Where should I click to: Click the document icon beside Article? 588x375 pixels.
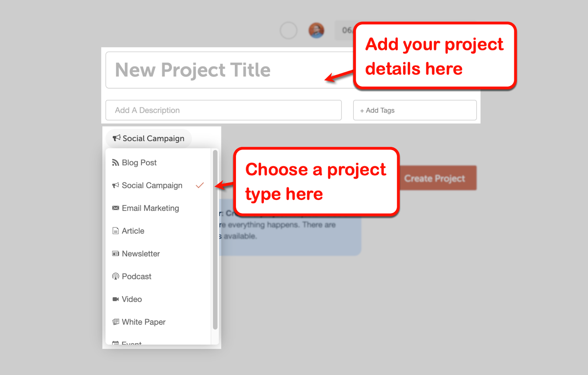click(115, 231)
